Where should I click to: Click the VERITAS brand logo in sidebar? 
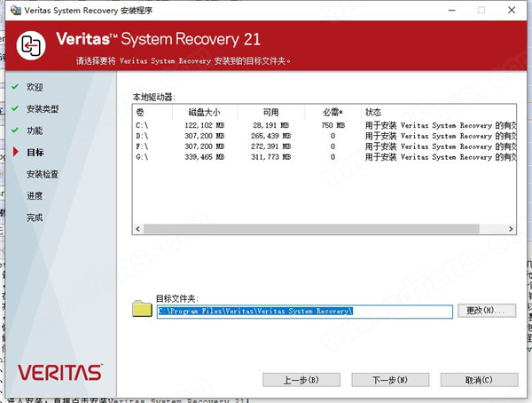click(60, 373)
